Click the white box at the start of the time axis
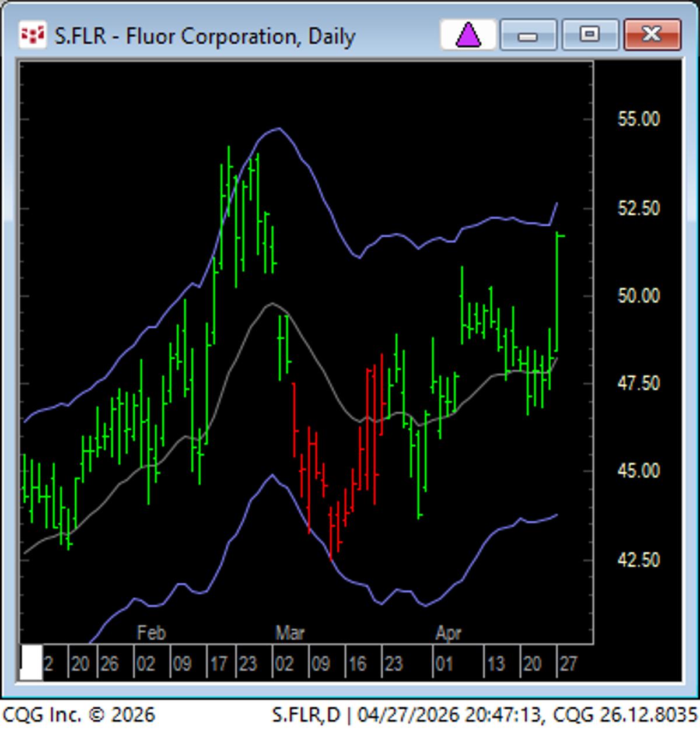The image size is (700, 729). pyautogui.click(x=32, y=662)
